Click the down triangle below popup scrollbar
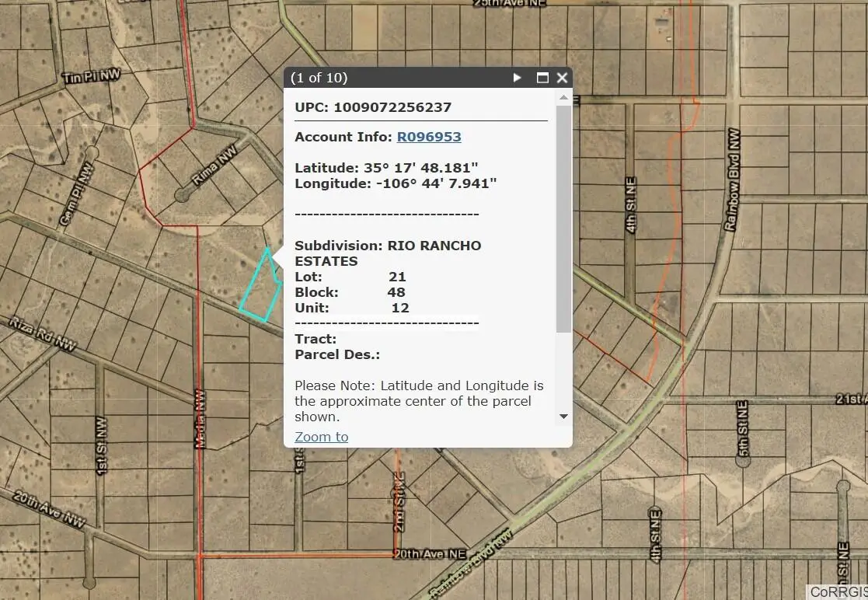 coord(563,417)
